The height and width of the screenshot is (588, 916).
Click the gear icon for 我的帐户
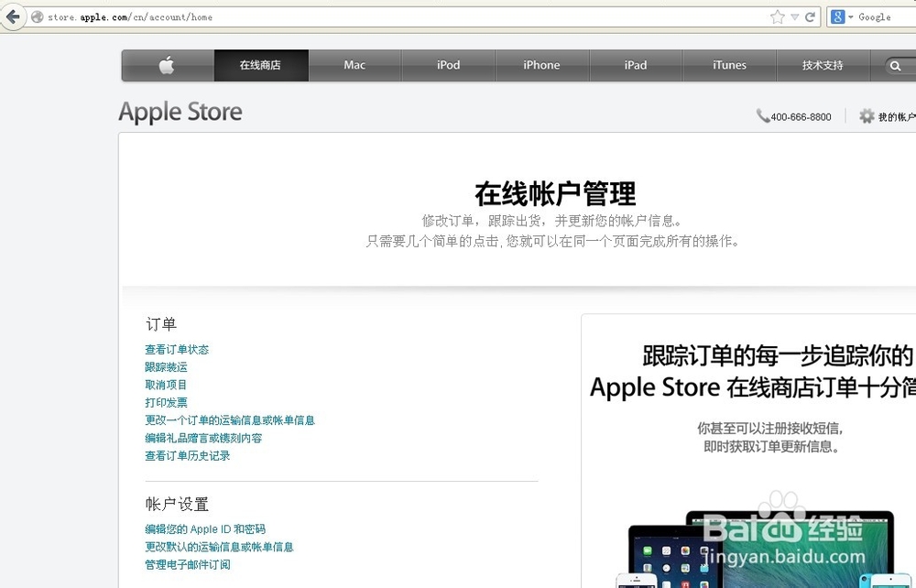click(x=867, y=116)
